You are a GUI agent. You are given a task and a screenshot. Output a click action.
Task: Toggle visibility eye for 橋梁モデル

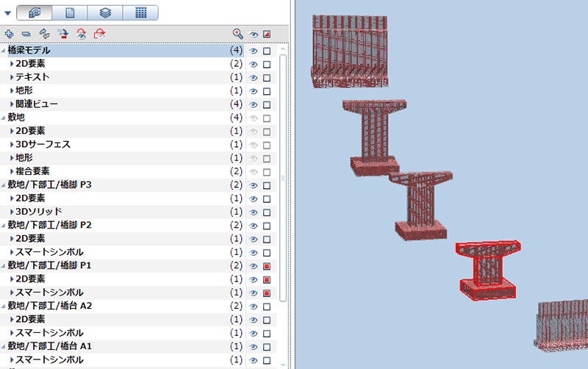(254, 51)
